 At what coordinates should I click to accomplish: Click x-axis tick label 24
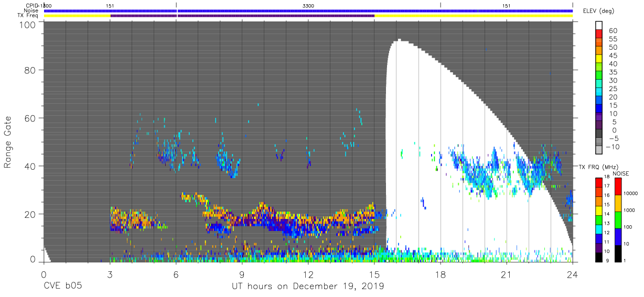tap(573, 274)
